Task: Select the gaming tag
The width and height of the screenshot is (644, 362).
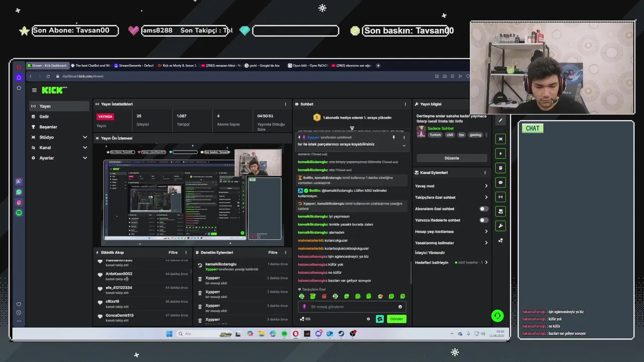Action: tap(475, 135)
